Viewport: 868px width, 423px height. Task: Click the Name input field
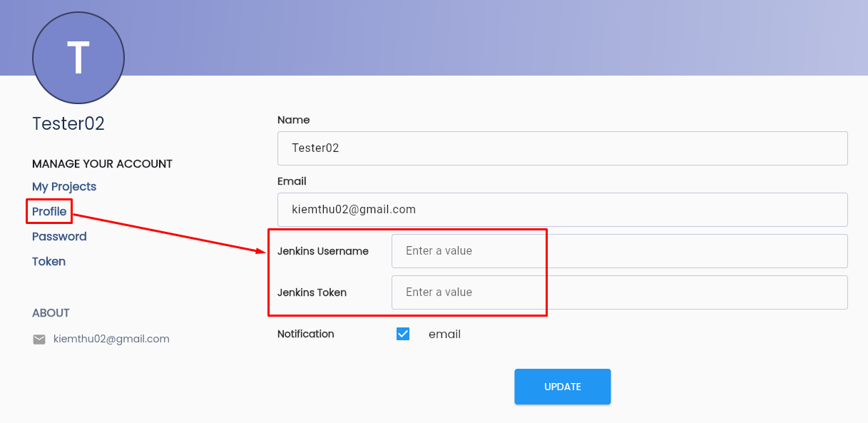click(x=563, y=148)
